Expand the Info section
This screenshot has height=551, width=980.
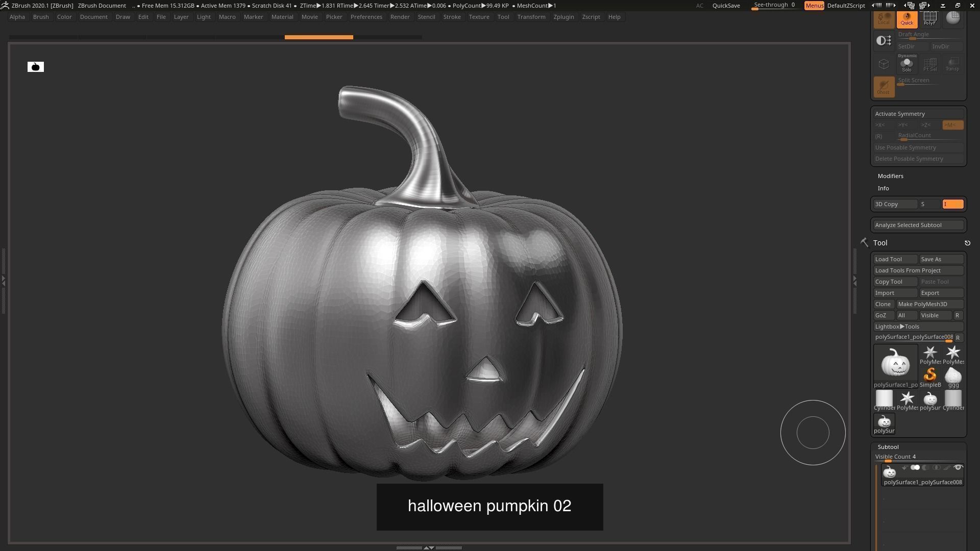pyautogui.click(x=884, y=188)
